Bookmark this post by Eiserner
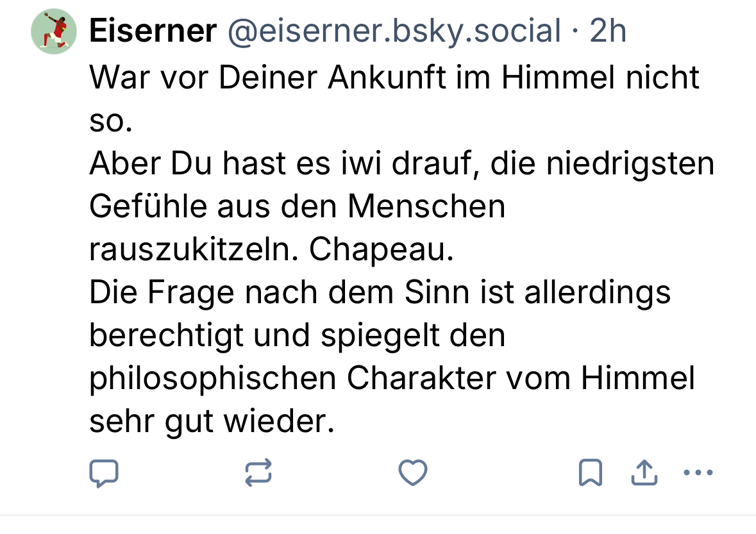756x534 pixels. [x=590, y=474]
